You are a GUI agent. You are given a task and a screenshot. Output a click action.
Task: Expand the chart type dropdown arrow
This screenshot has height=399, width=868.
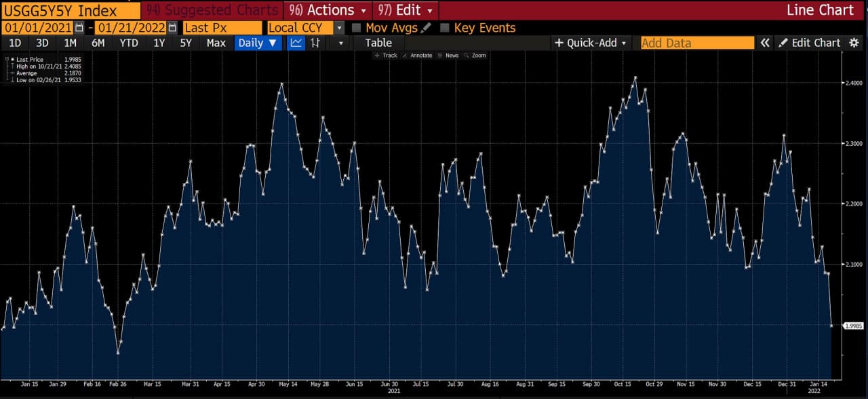pyautogui.click(x=341, y=43)
